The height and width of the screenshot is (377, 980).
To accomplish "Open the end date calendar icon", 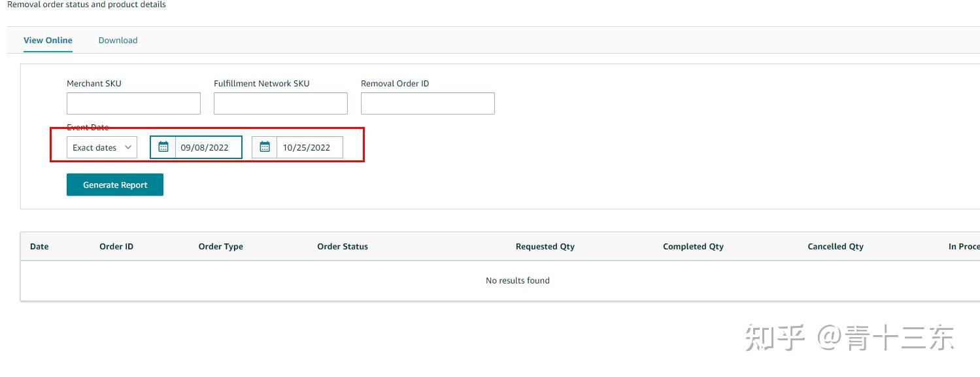I will [x=265, y=147].
